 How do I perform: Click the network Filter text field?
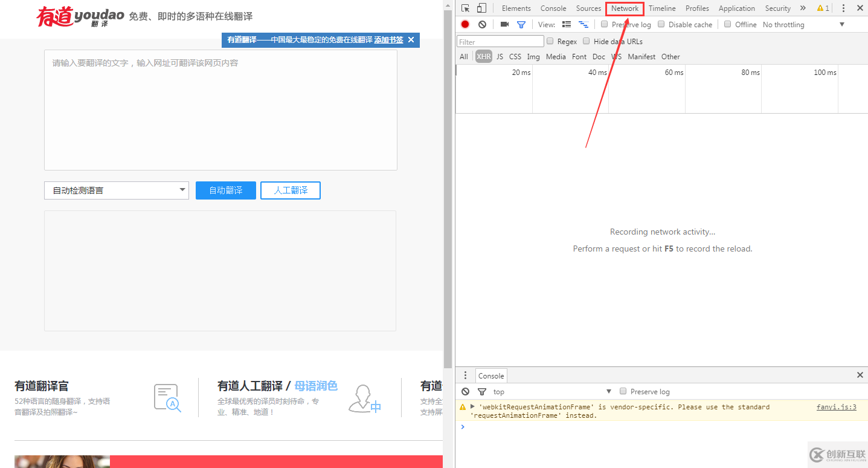tap(501, 42)
